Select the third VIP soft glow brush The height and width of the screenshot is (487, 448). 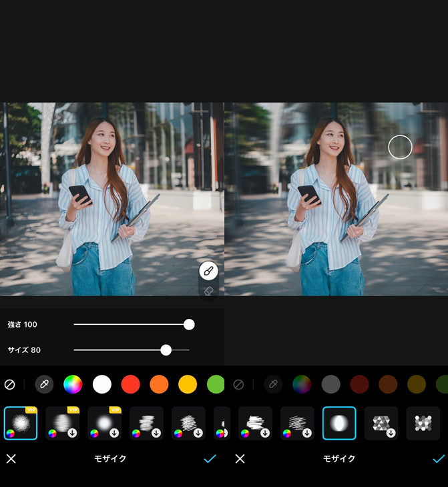[104, 423]
